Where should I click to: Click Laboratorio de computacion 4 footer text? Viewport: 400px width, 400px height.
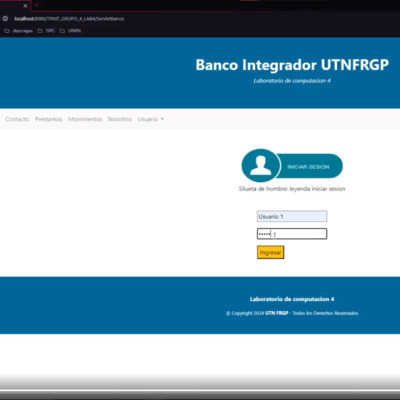click(292, 299)
